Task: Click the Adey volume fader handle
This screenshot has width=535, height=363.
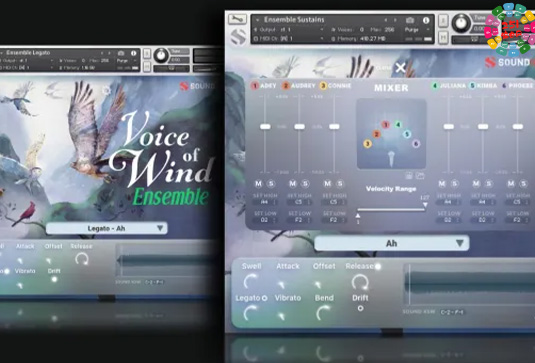Action: (x=265, y=127)
